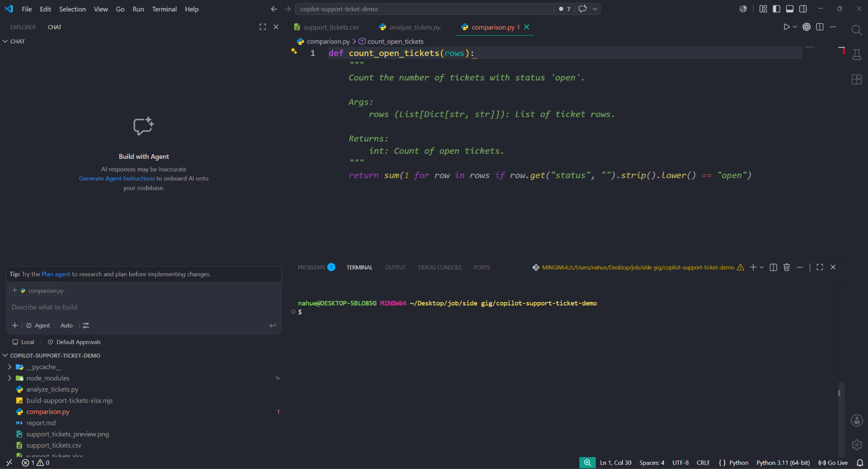Kill the terminal with the trash icon
This screenshot has height=469, width=868.
tap(787, 267)
